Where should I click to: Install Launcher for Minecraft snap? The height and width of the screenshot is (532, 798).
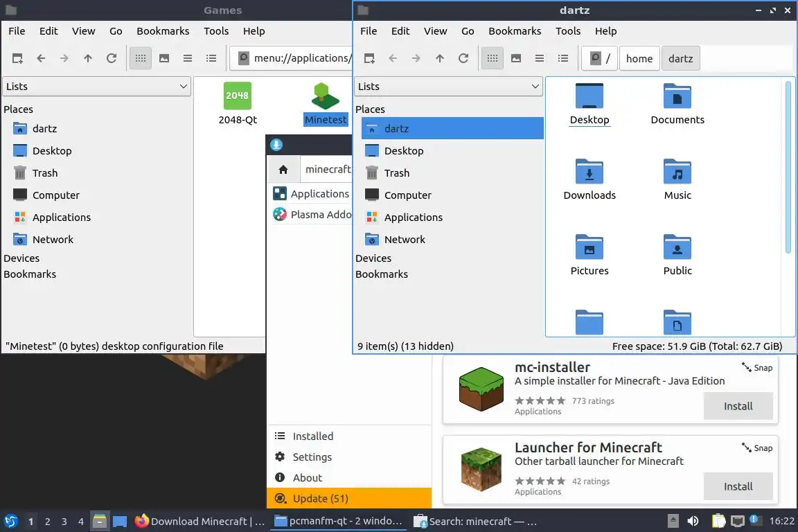click(738, 487)
